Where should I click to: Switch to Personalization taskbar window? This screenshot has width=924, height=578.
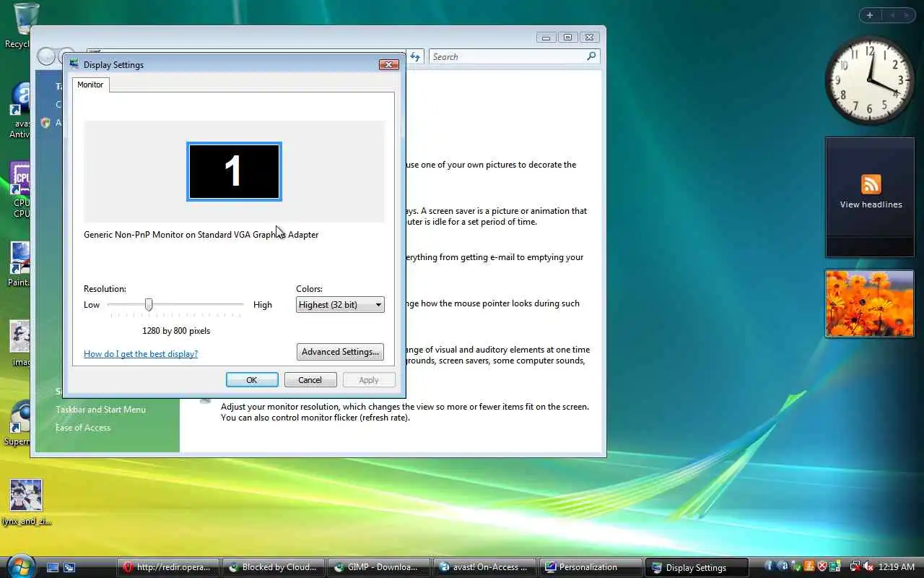click(590, 567)
